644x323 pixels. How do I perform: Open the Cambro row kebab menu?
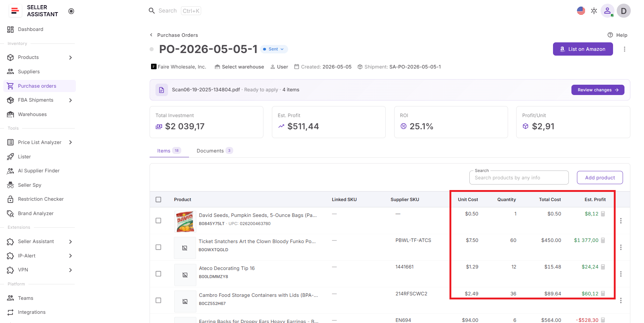pos(621,301)
